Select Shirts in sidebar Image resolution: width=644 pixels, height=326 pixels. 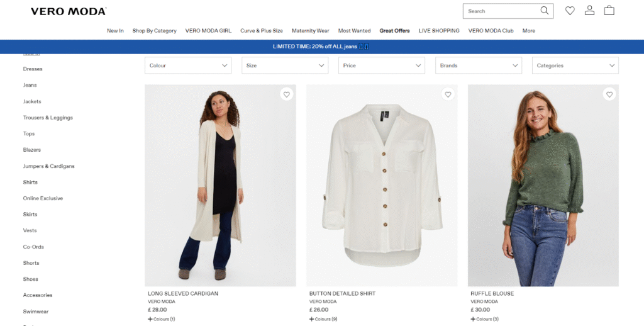coord(30,182)
